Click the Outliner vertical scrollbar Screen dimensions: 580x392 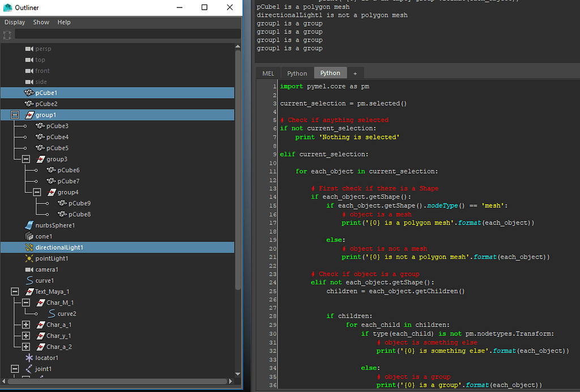238,170
